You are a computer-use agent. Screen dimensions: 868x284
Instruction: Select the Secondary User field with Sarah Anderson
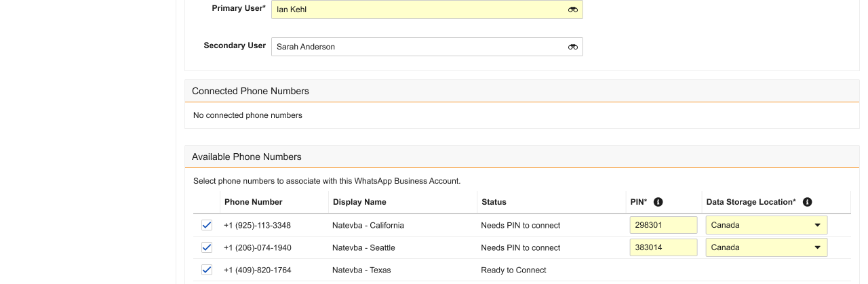[x=417, y=47]
